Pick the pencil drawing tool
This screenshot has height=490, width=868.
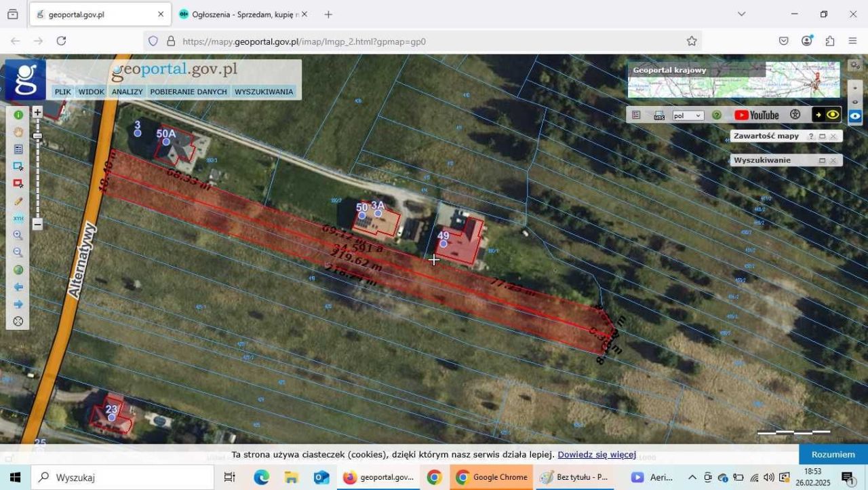[x=18, y=202]
